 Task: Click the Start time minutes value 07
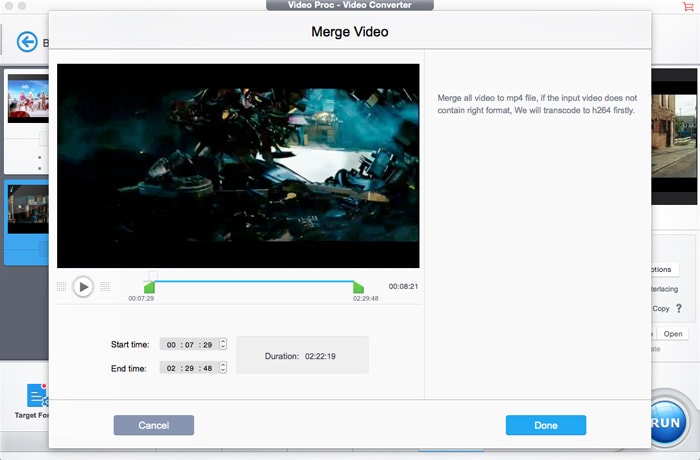[x=189, y=345]
